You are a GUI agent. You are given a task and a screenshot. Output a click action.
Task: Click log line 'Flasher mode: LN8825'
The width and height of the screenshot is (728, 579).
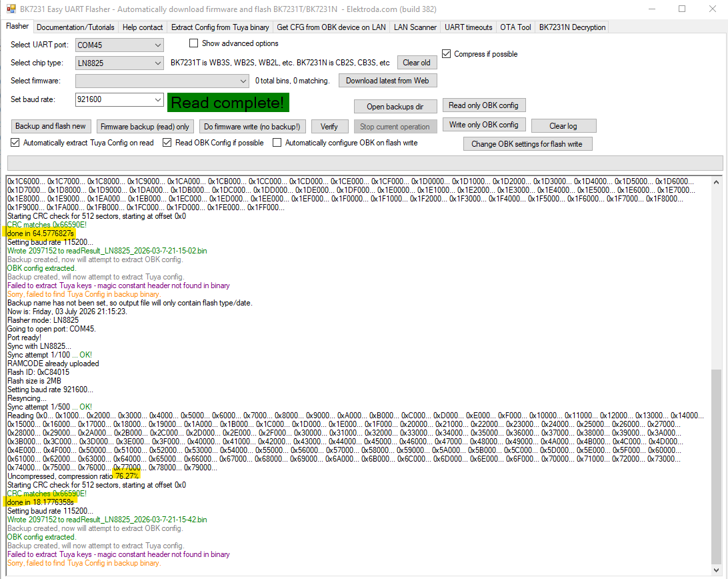coord(43,320)
